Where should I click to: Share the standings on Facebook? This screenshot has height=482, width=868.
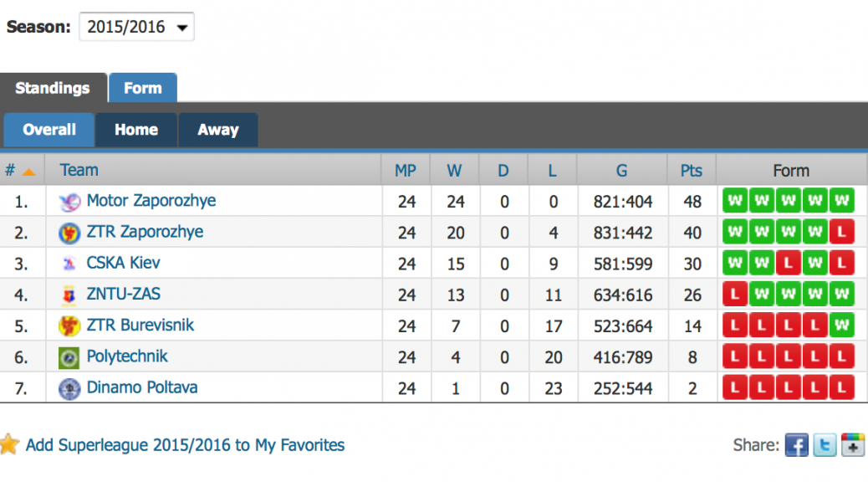click(x=797, y=445)
